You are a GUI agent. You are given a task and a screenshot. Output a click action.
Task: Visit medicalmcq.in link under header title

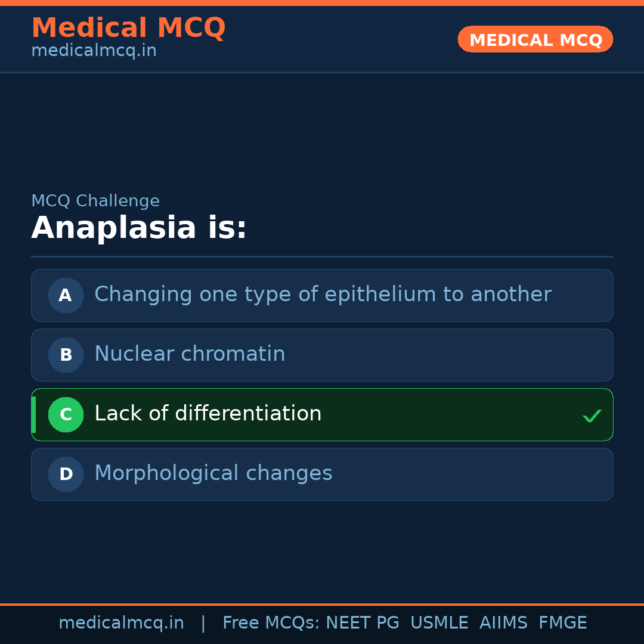click(x=94, y=51)
